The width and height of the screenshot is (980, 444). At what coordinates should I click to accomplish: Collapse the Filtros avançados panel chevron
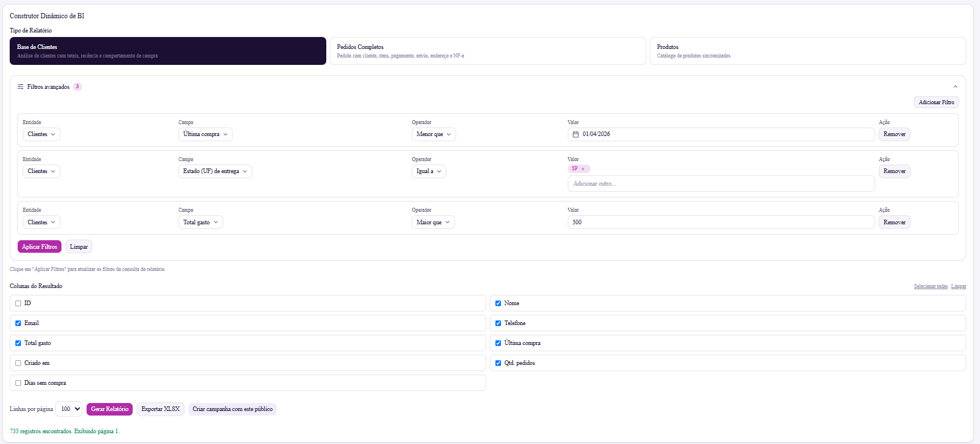click(955, 87)
